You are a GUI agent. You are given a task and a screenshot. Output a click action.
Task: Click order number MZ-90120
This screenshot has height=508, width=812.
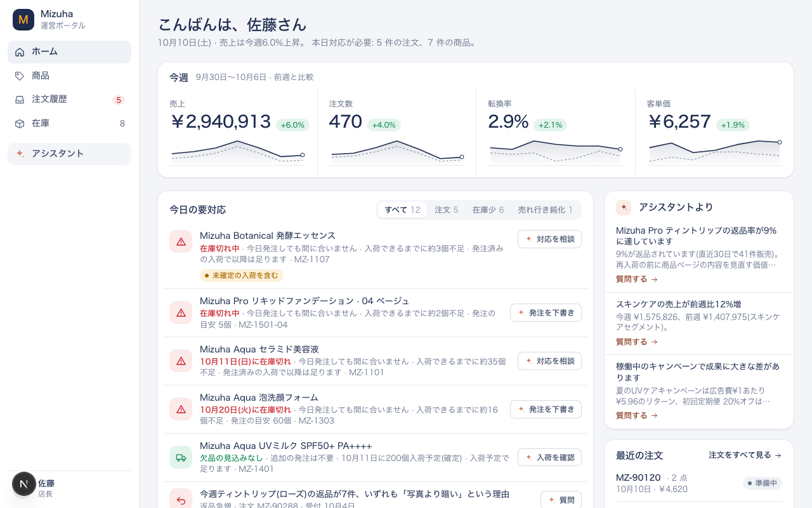[638, 478]
